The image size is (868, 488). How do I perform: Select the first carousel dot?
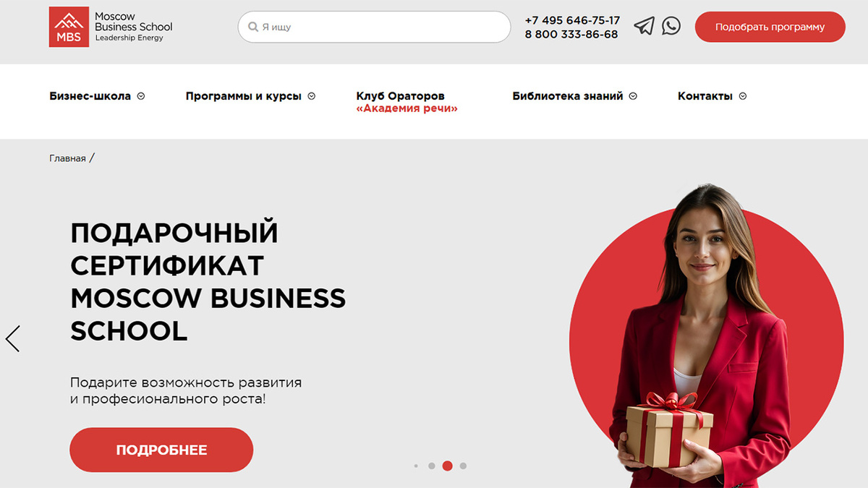[416, 466]
